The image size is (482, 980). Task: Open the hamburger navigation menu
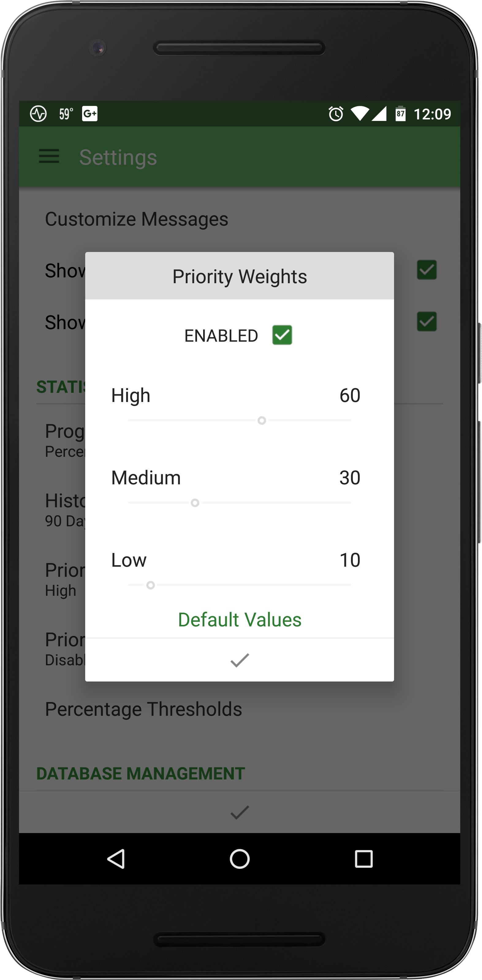pyautogui.click(x=49, y=156)
